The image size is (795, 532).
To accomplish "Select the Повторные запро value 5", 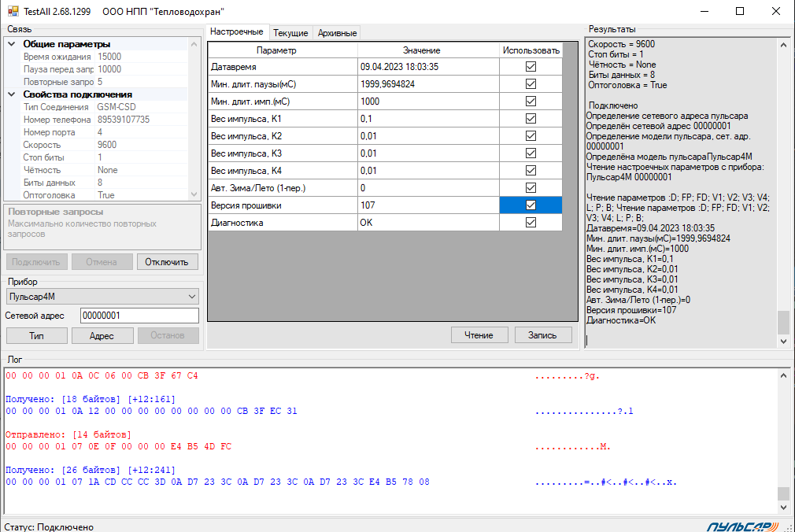I will click(100, 82).
